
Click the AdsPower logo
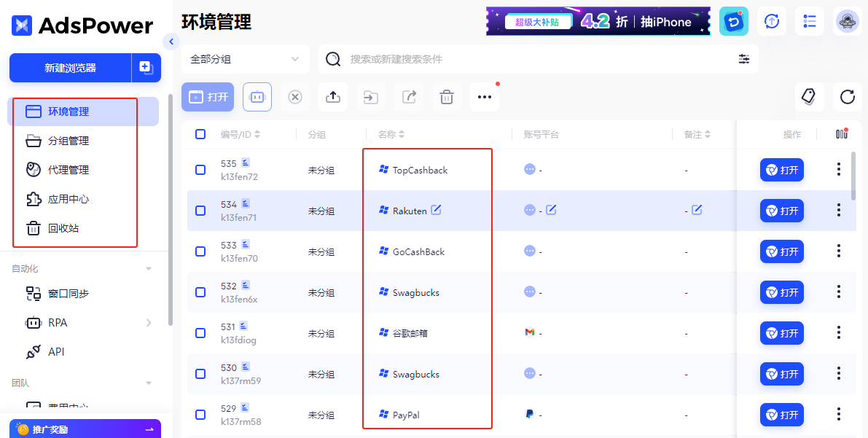(x=82, y=25)
